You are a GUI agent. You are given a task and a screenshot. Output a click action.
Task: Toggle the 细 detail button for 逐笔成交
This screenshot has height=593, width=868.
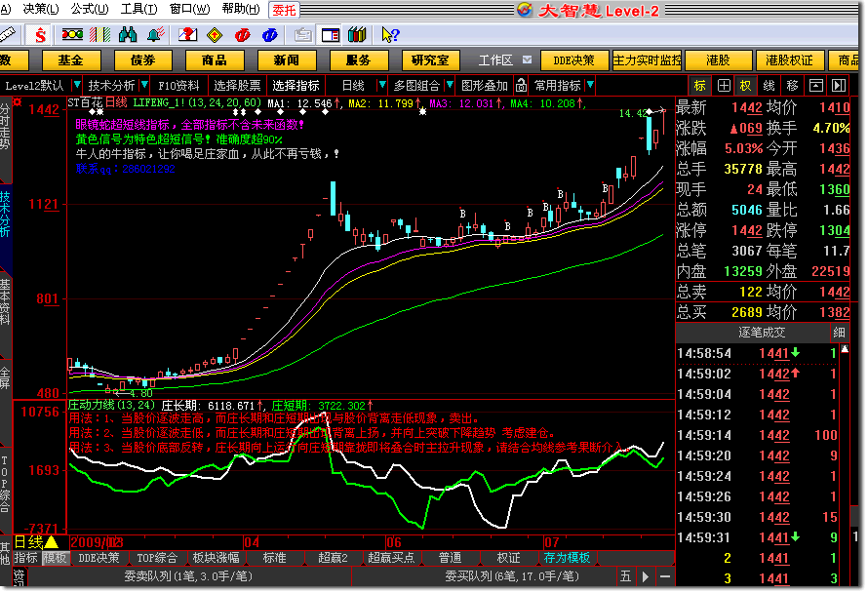839,333
